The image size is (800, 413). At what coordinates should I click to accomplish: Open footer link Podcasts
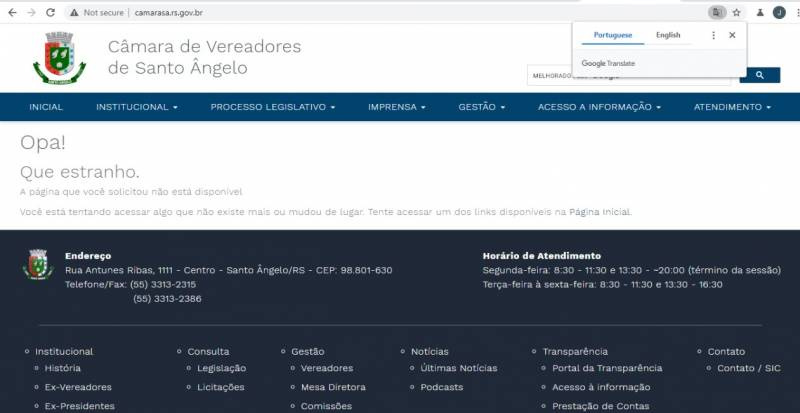tap(442, 387)
